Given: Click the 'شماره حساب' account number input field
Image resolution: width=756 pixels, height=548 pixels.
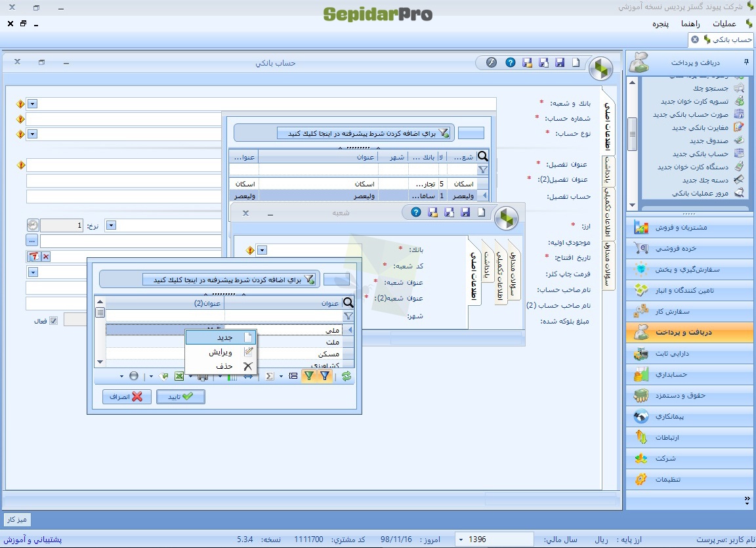Looking at the screenshot, I should click(123, 119).
